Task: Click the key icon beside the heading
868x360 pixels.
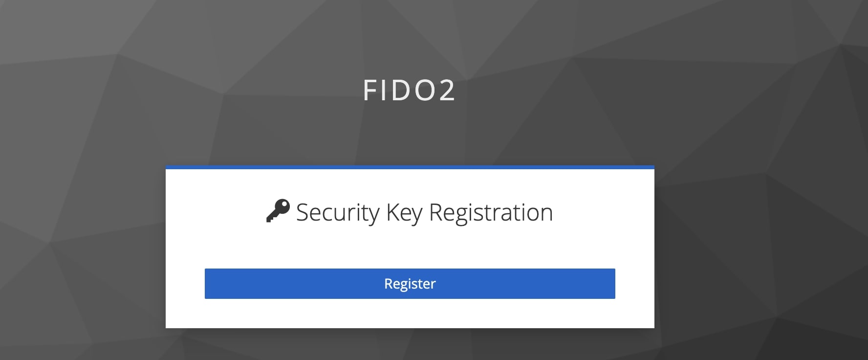Action: tap(278, 211)
